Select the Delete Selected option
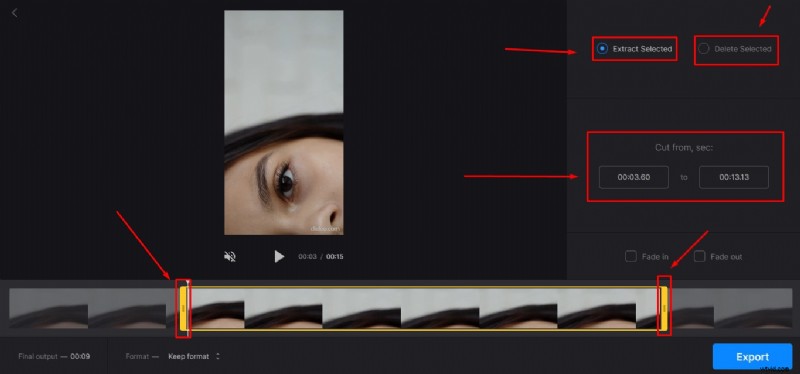This screenshot has width=800, height=374. (735, 49)
